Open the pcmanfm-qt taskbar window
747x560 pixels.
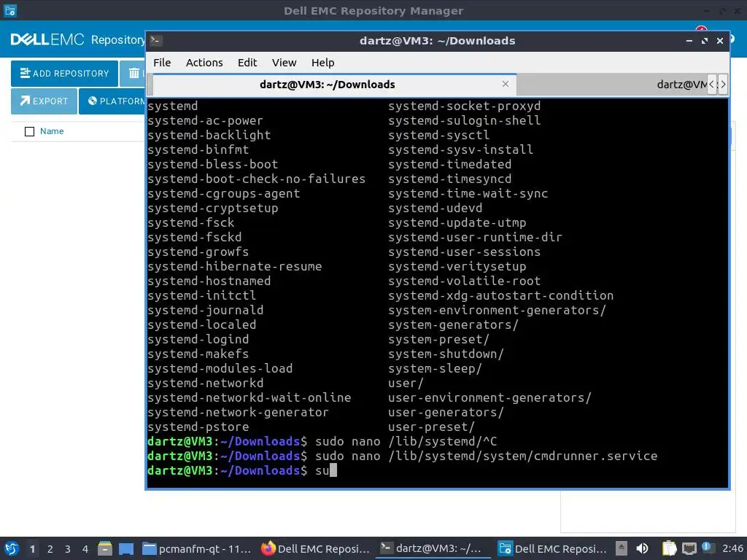[197, 548]
